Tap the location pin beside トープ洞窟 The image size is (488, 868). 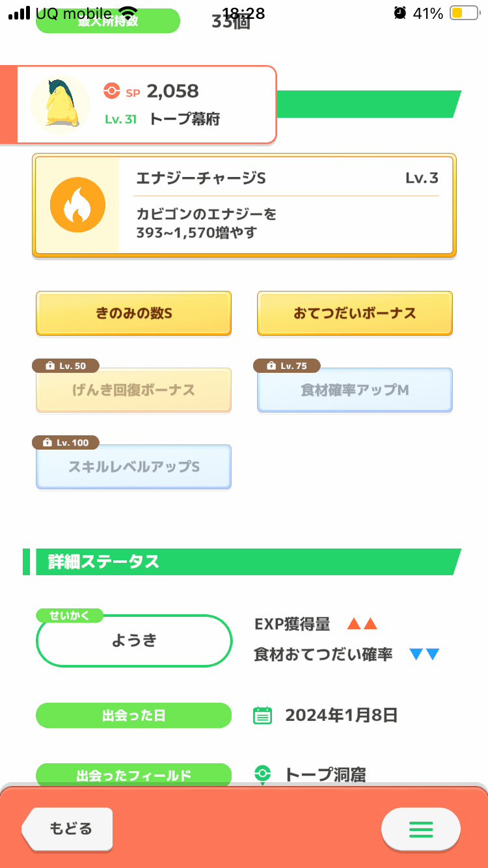[x=262, y=775]
